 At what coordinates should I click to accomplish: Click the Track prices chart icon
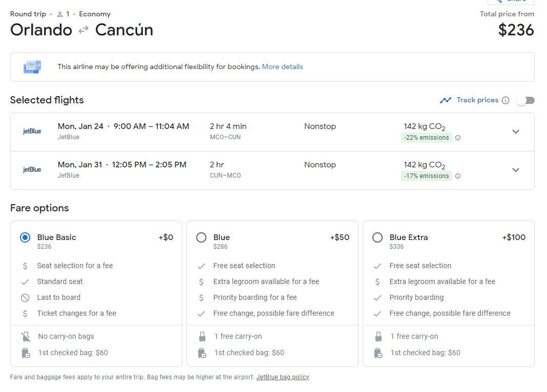click(445, 100)
